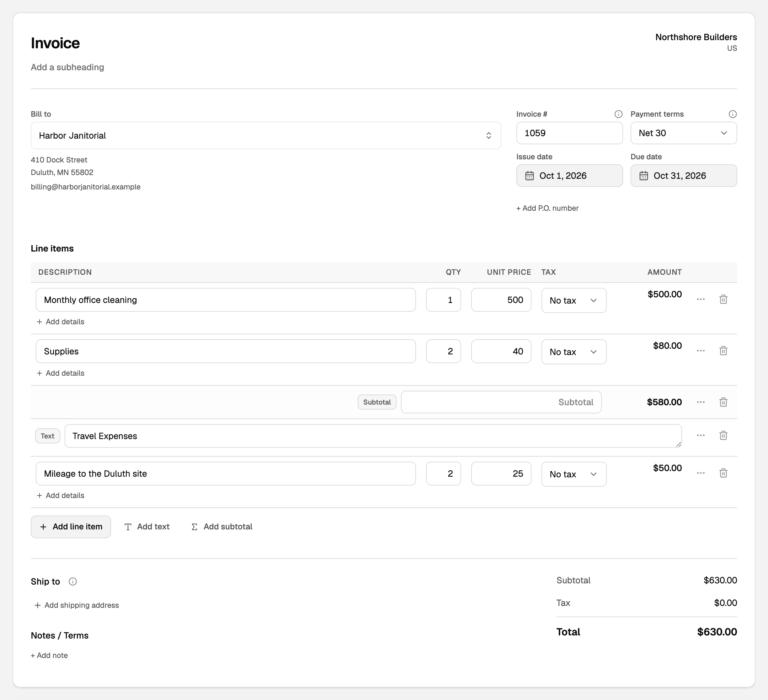Show info tooltip next to Invoice #
The width and height of the screenshot is (768, 700).
[618, 114]
